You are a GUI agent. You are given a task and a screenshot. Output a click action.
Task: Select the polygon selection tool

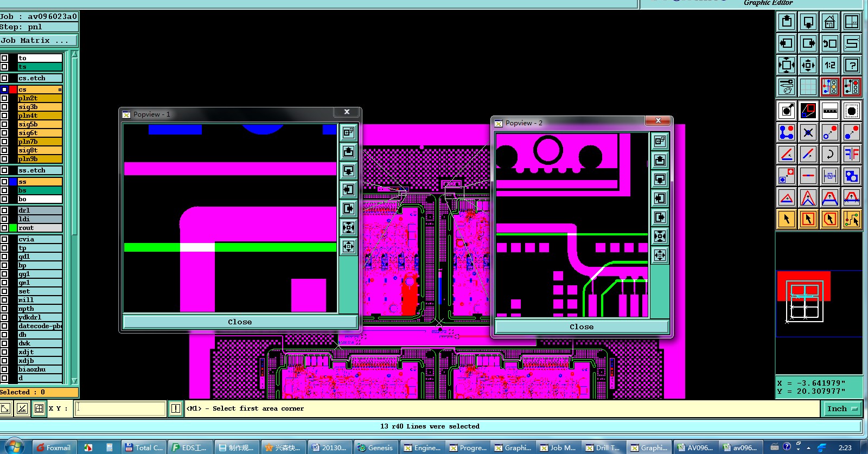point(830,219)
